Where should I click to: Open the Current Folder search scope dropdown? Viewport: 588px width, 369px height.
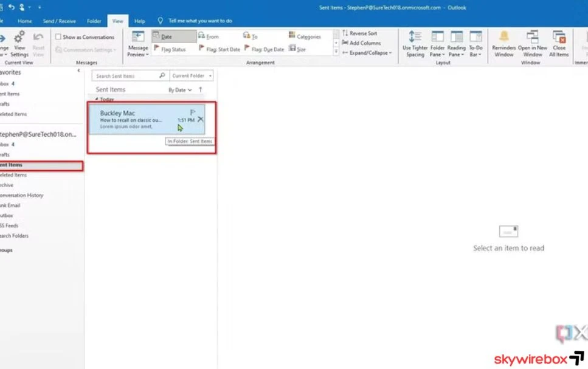(x=192, y=76)
